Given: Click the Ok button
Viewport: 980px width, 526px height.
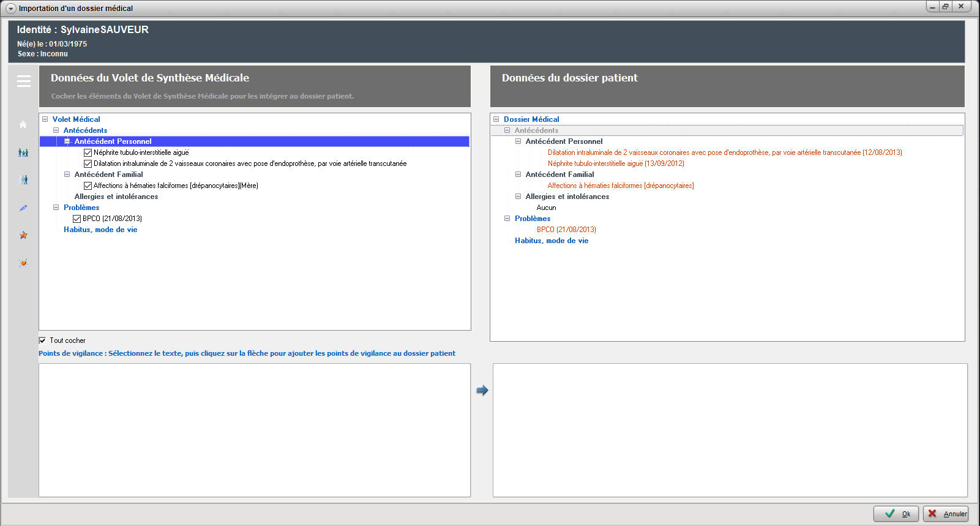Looking at the screenshot, I should [896, 514].
